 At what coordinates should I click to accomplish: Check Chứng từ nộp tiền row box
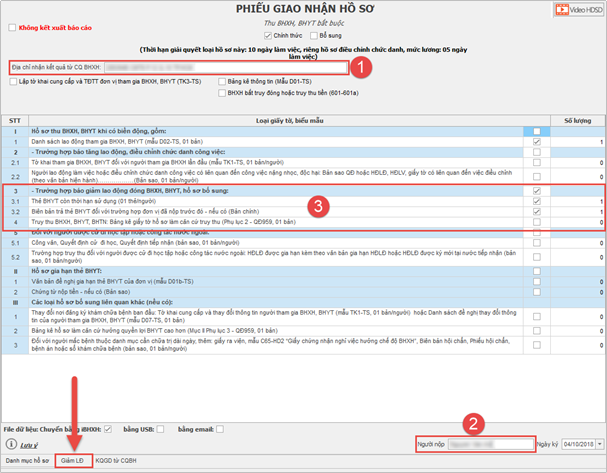537,292
